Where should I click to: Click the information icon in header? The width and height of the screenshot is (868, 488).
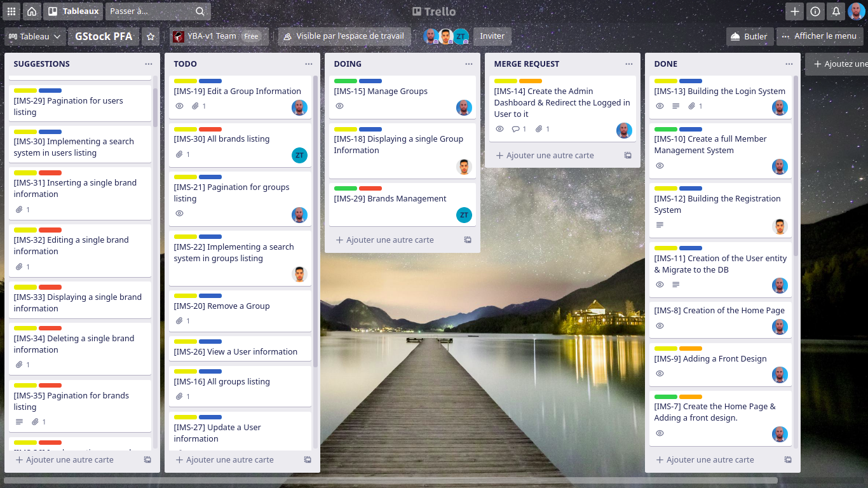coord(815,11)
